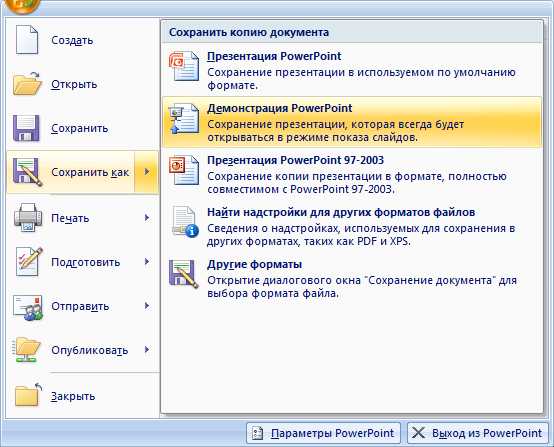The image size is (554, 447).
Task: Expand the Печать submenu arrow
Action: 147,218
